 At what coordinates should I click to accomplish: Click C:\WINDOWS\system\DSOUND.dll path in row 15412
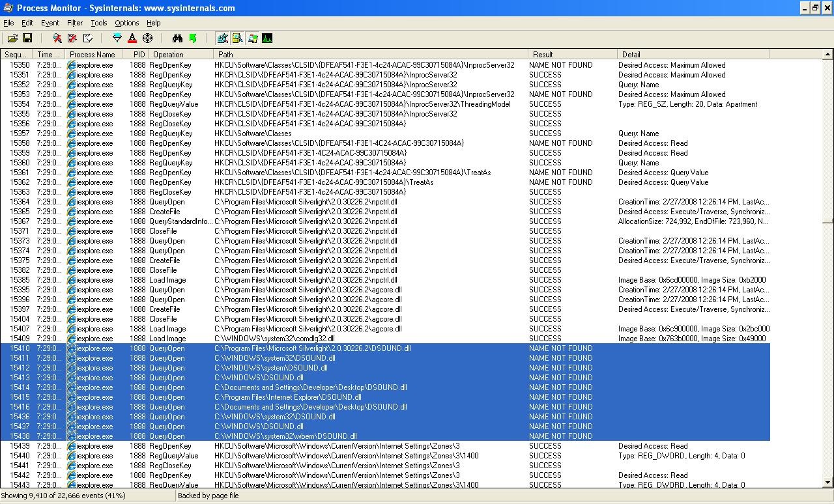pos(271,368)
